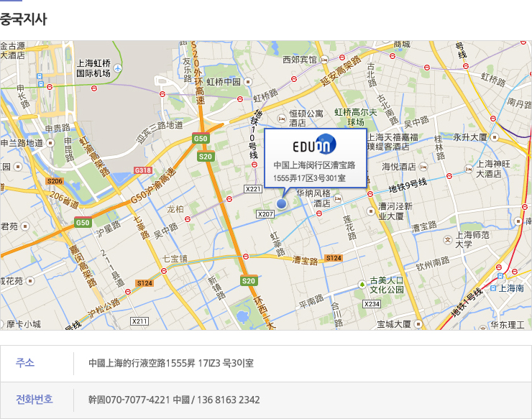Click the railway station icon beside 上海南
The width and height of the screenshot is (532, 419).
pyautogui.click(x=493, y=288)
